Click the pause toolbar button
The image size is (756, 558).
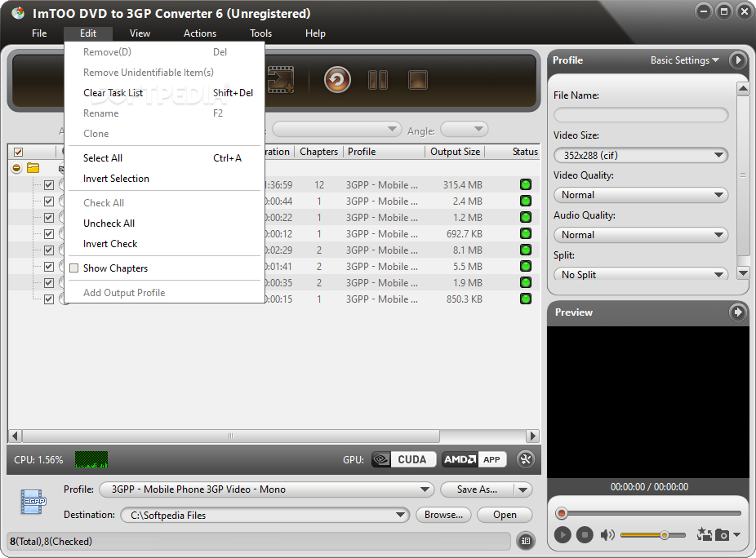pyautogui.click(x=377, y=80)
